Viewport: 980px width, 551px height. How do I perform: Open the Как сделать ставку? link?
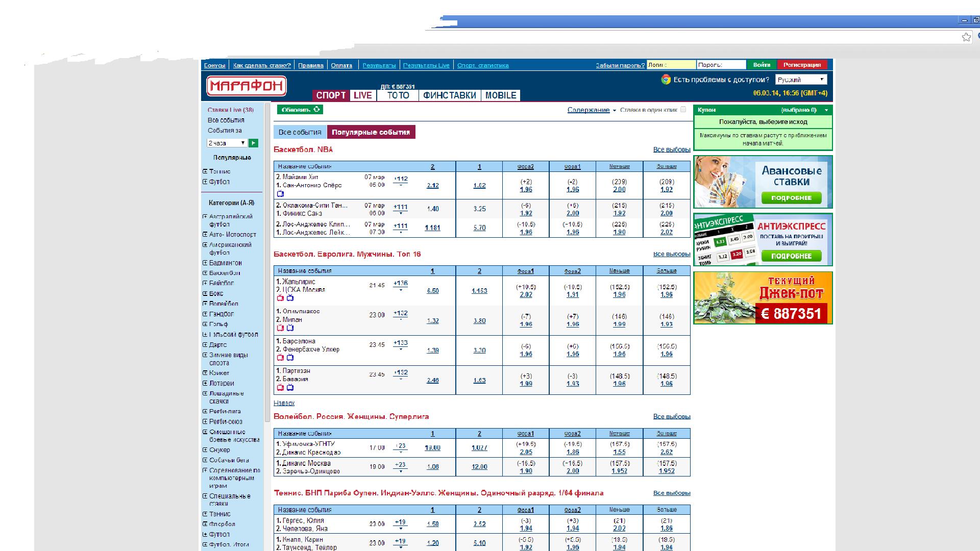[x=262, y=65]
